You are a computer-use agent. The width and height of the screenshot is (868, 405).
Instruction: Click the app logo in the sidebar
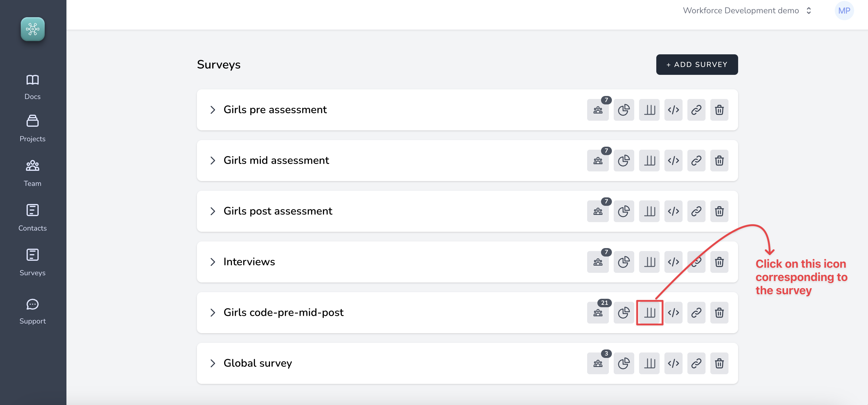point(33,29)
